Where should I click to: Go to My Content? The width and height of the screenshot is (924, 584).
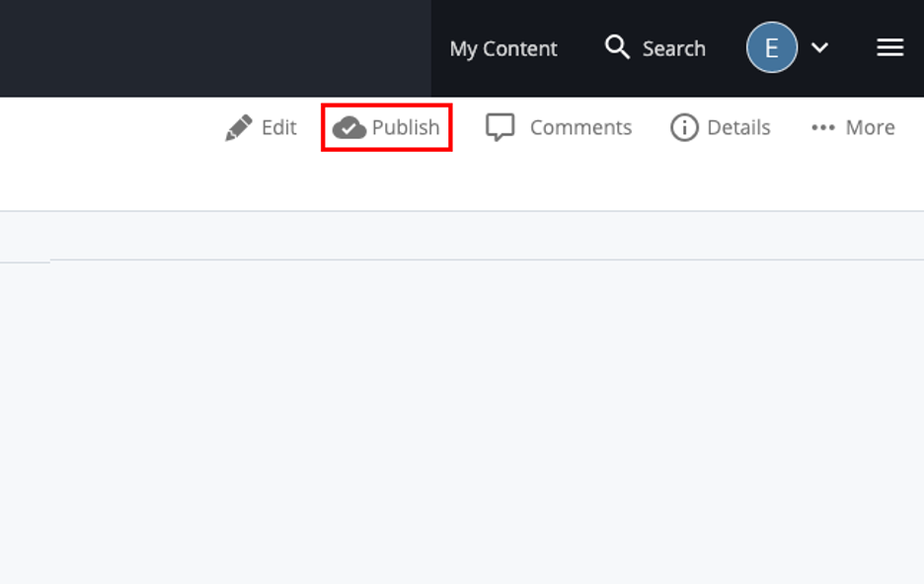point(503,48)
